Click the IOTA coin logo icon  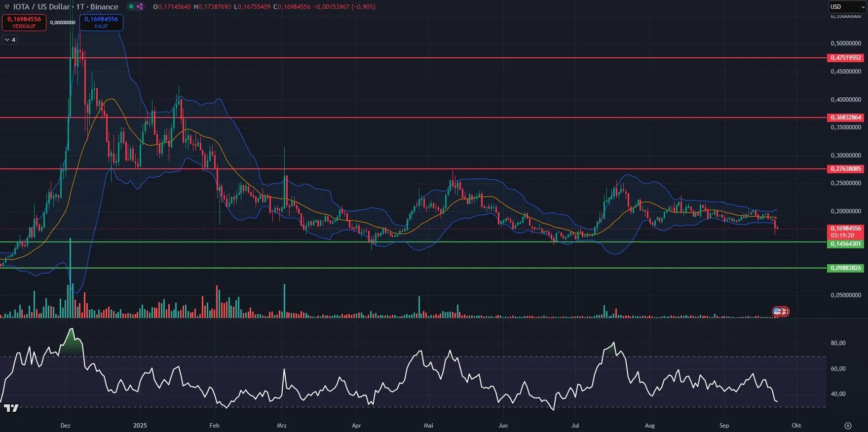click(6, 7)
